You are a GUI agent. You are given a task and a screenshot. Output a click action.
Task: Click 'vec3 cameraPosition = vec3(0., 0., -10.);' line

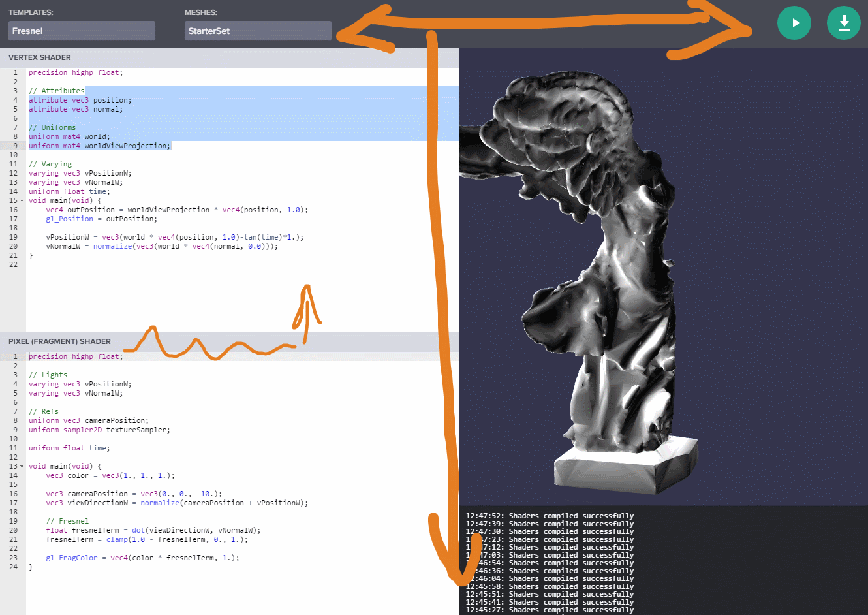coord(134,494)
